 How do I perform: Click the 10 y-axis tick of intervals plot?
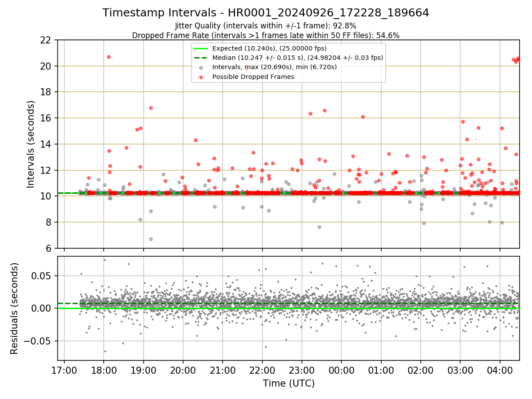click(x=46, y=196)
